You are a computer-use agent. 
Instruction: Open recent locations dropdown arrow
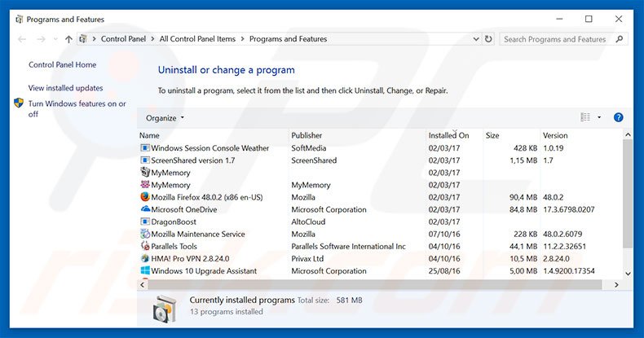(x=56, y=39)
